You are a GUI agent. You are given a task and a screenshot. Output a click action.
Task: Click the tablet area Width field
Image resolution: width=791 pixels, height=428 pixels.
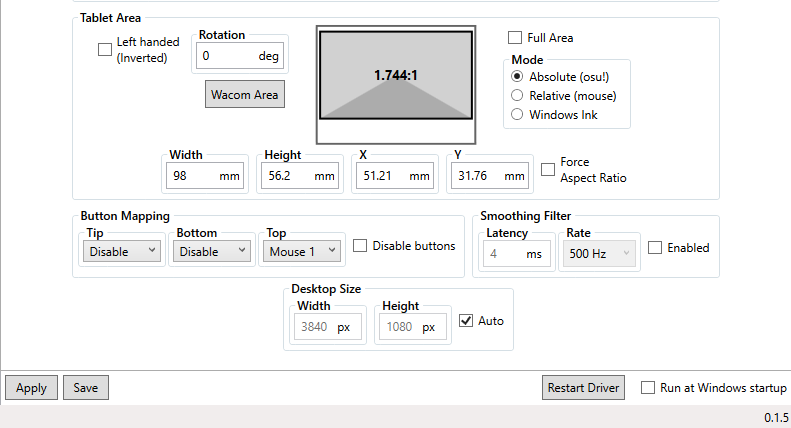click(192, 176)
